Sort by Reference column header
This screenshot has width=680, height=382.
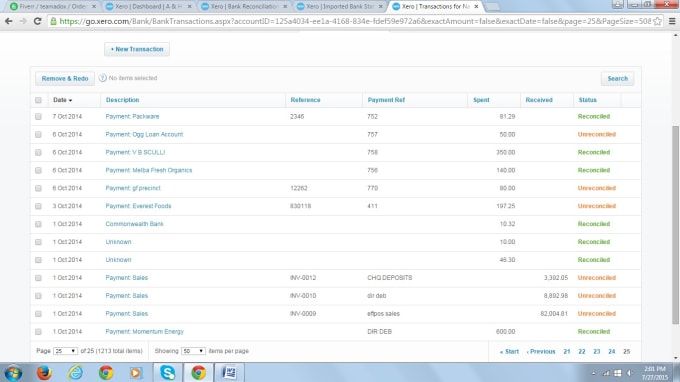305,100
